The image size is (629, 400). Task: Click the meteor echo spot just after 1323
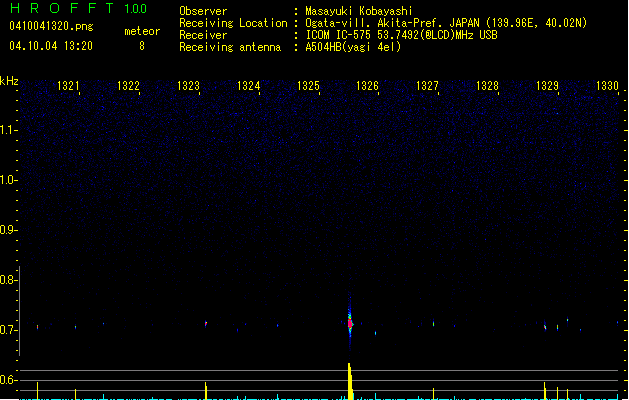[206, 323]
